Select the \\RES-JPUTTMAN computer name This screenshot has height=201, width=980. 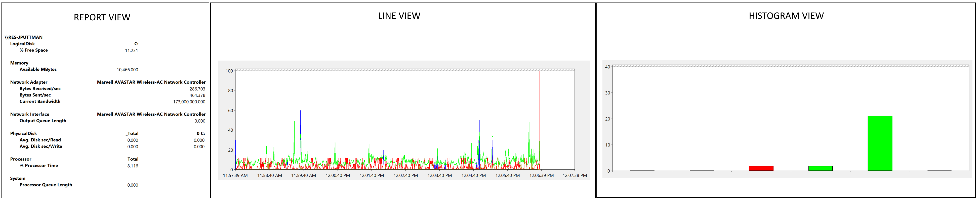pyautogui.click(x=24, y=37)
